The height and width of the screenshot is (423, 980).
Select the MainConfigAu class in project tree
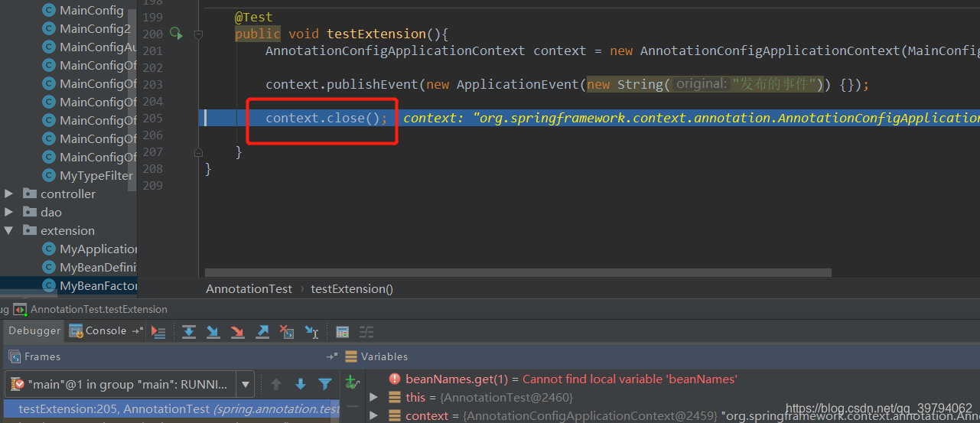click(90, 47)
